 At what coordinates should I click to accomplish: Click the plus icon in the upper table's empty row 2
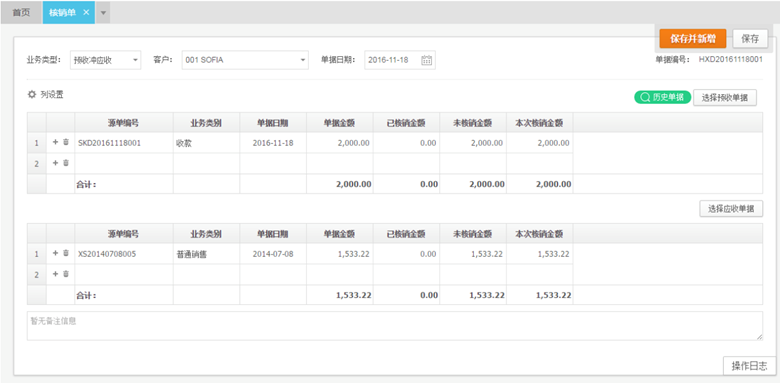tap(56, 163)
